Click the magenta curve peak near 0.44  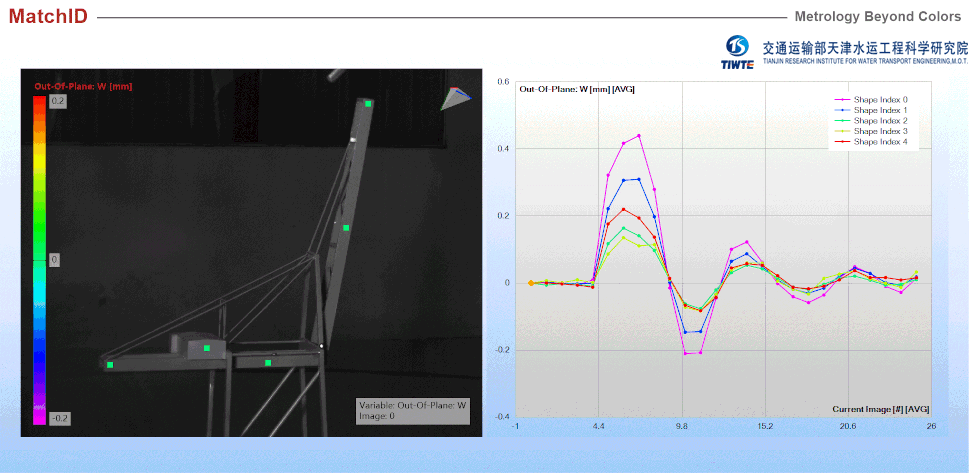point(638,135)
